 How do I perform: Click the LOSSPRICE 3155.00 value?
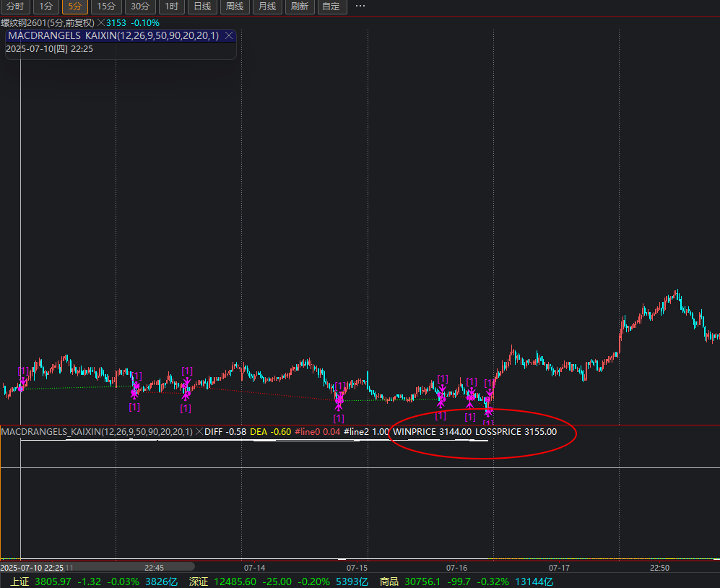(516, 432)
